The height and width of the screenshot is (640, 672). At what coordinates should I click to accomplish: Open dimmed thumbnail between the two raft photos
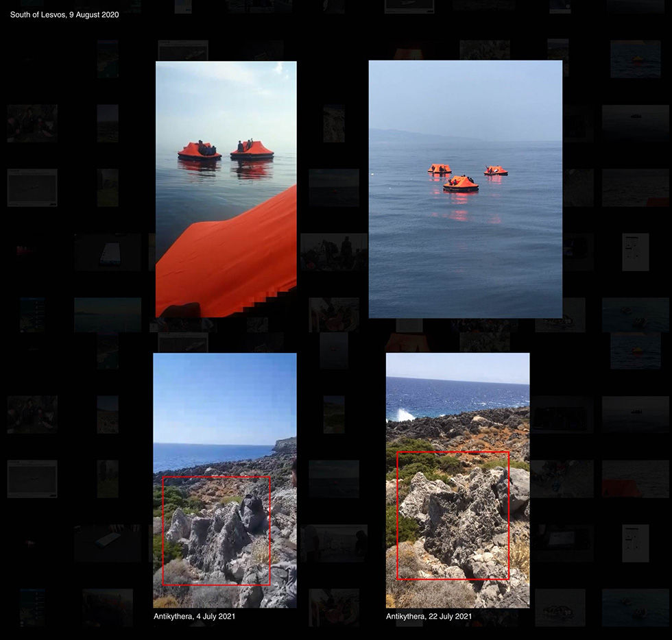pyautogui.click(x=334, y=188)
